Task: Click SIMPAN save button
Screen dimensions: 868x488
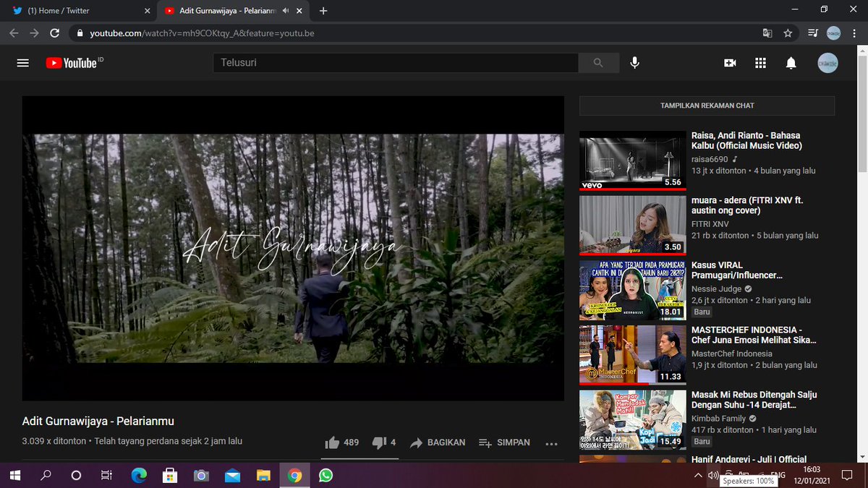Action: [x=504, y=442]
